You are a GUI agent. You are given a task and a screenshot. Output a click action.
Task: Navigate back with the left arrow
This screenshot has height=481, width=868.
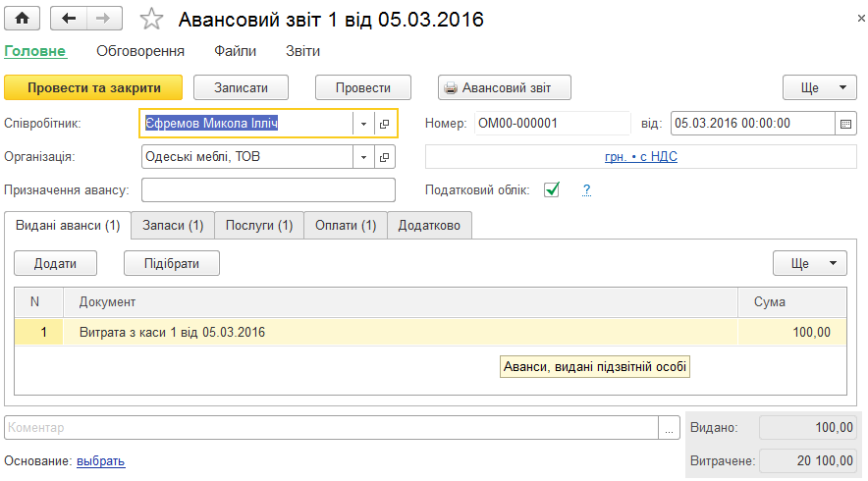click(68, 19)
